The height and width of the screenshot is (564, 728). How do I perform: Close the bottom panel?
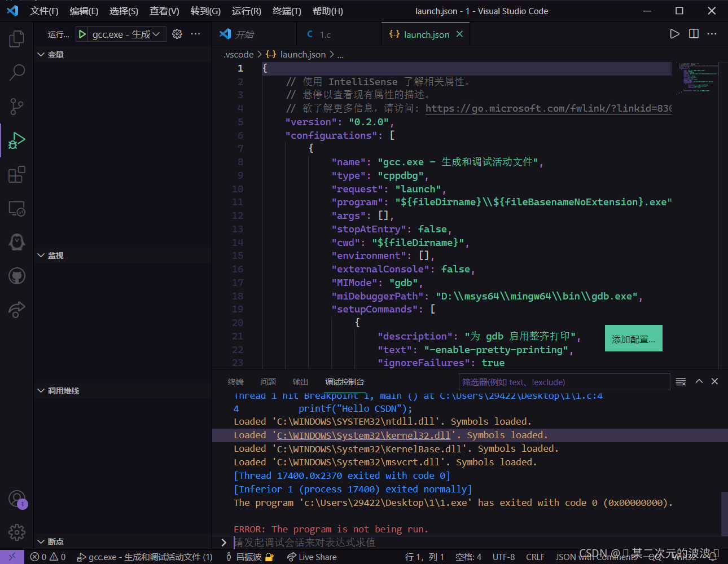click(714, 382)
